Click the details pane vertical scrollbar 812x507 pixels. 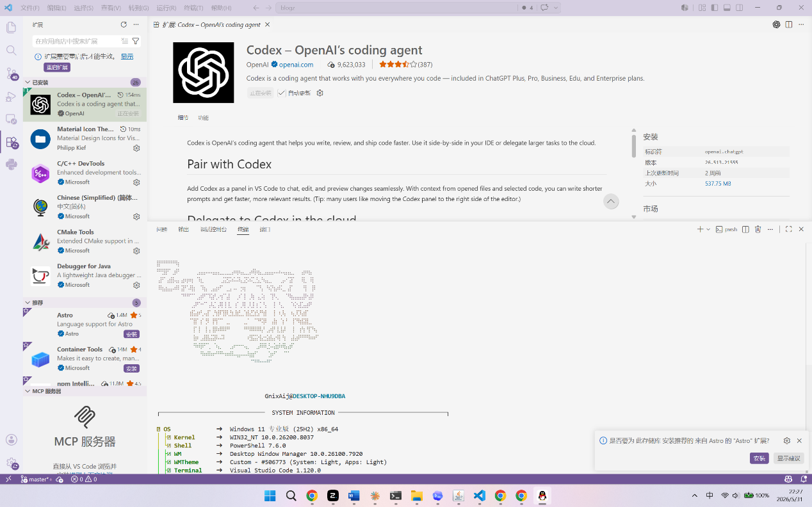(x=633, y=147)
